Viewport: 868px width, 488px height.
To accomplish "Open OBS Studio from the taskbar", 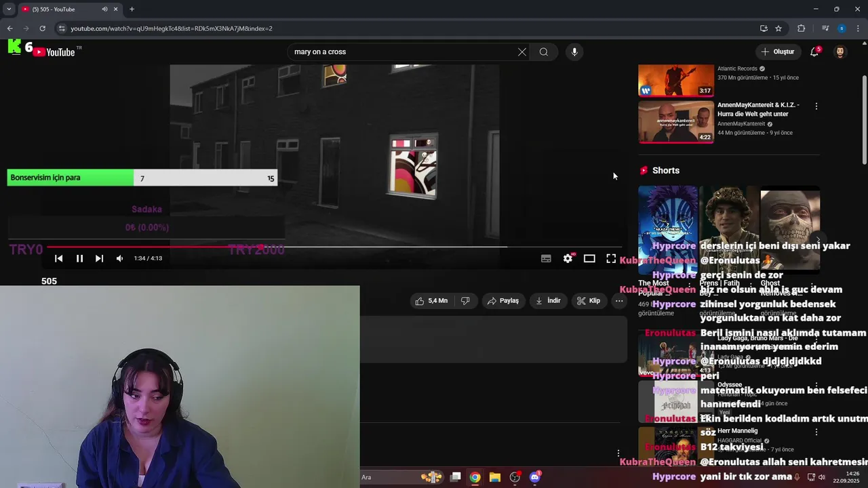I will (x=515, y=477).
